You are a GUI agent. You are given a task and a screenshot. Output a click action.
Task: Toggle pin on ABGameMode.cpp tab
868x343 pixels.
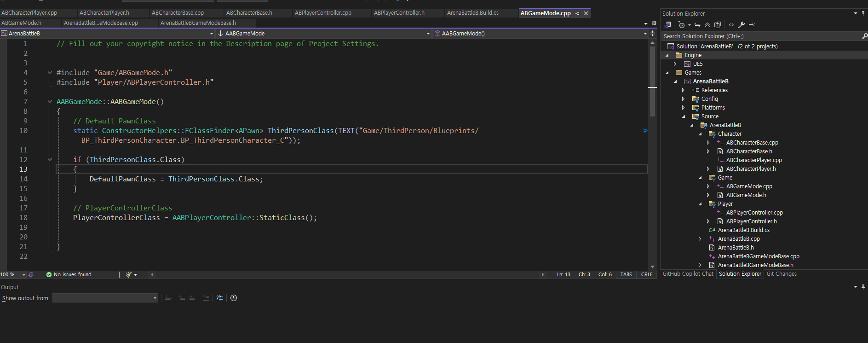coord(578,13)
